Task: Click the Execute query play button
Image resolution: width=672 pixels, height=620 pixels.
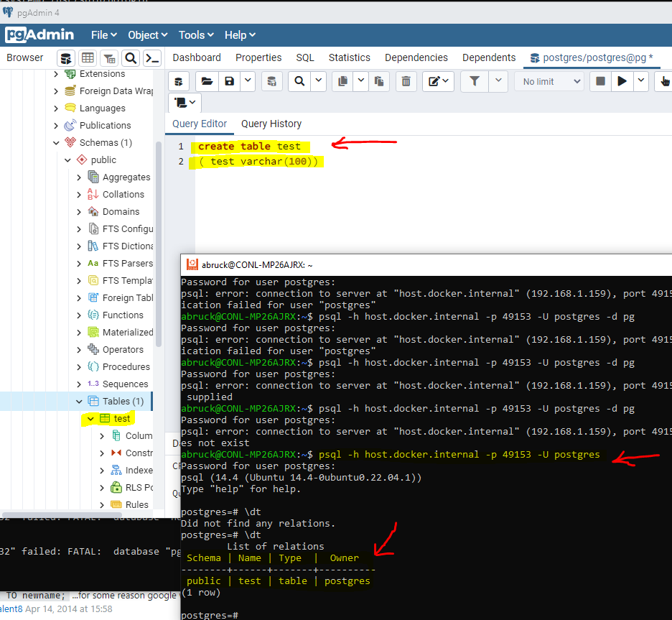Action: tap(622, 81)
